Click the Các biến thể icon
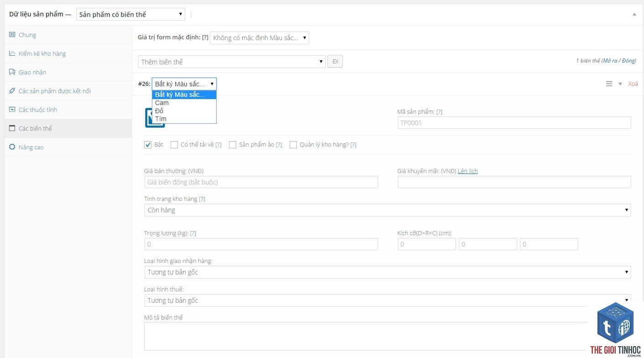 (12, 128)
